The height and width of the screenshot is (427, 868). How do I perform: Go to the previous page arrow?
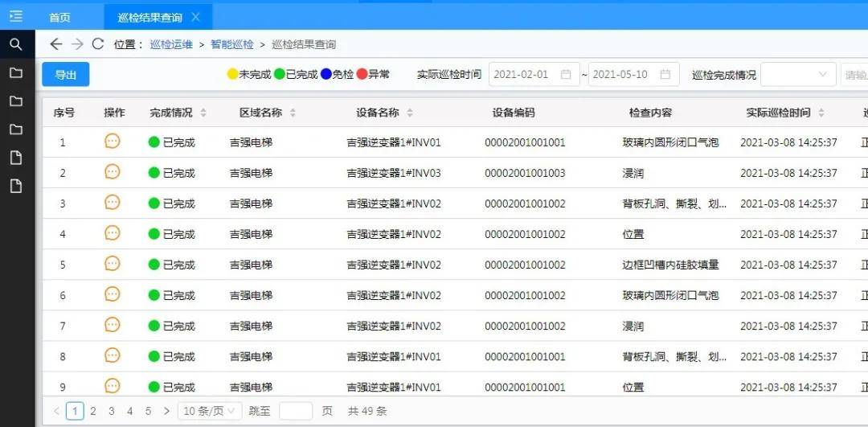click(56, 411)
